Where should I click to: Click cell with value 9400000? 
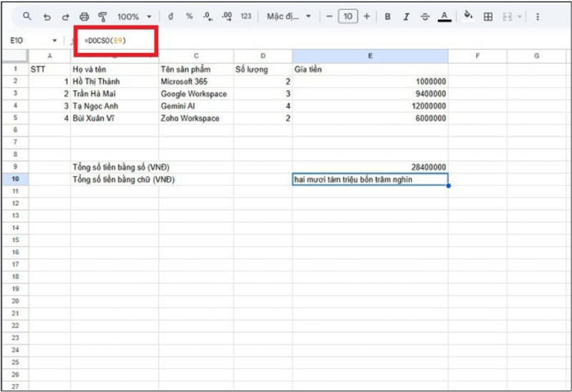[370, 94]
